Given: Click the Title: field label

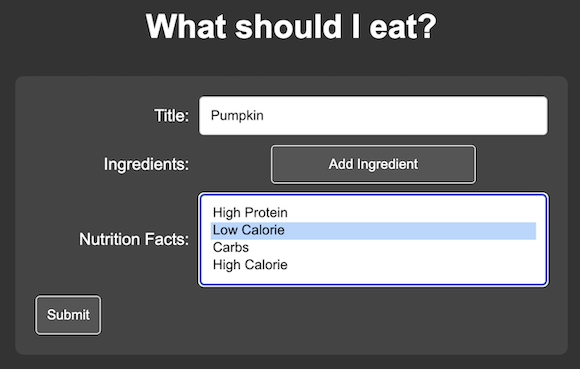Looking at the screenshot, I should click(171, 116).
